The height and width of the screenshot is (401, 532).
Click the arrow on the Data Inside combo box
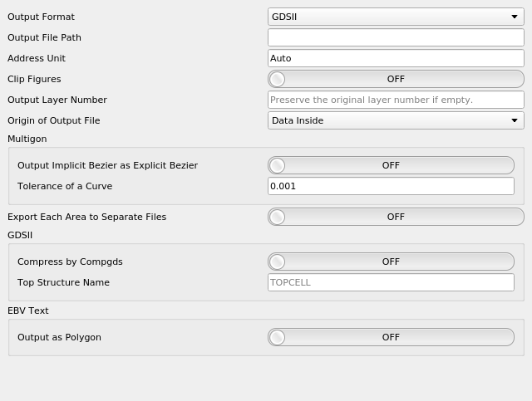(x=515, y=120)
